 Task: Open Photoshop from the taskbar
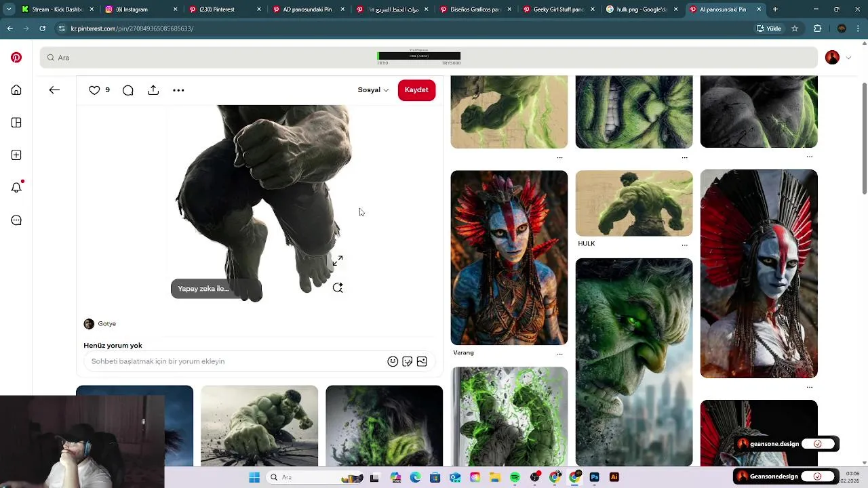pos(595,477)
